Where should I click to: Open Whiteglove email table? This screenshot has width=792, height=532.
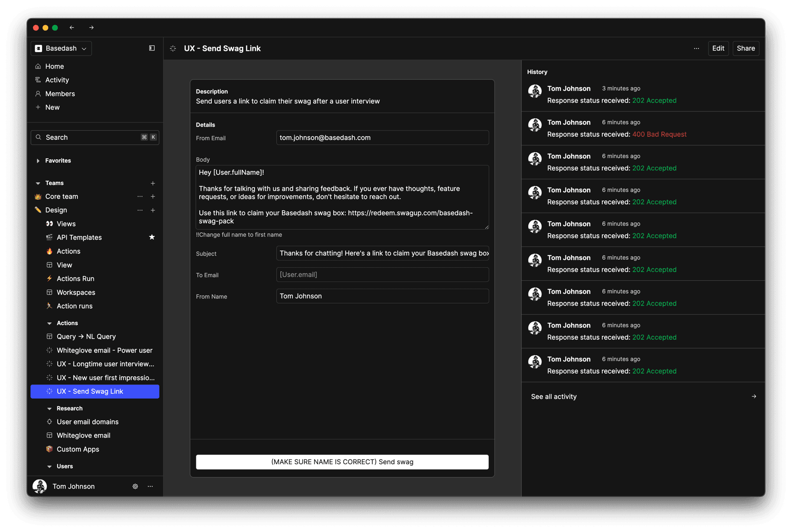[95, 435]
